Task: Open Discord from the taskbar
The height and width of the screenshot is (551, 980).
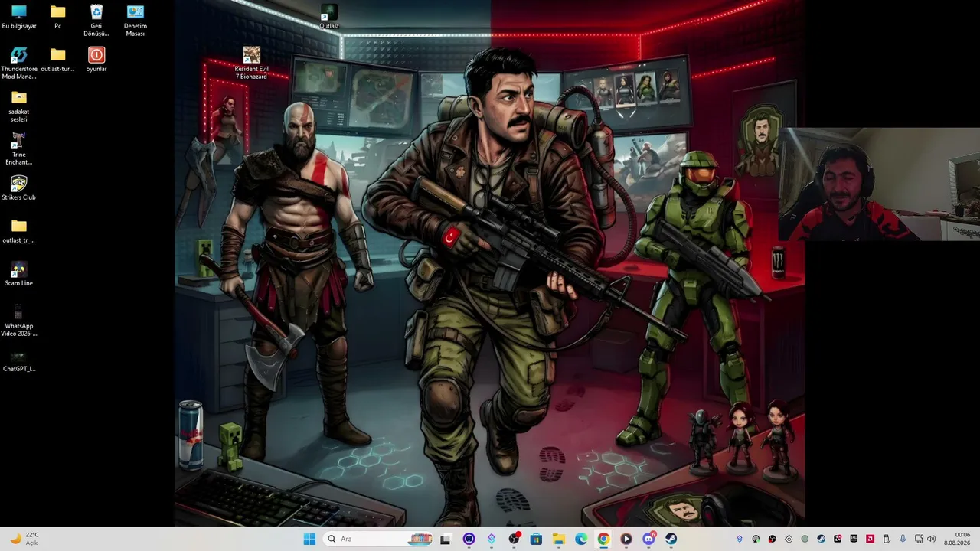Action: (x=648, y=539)
